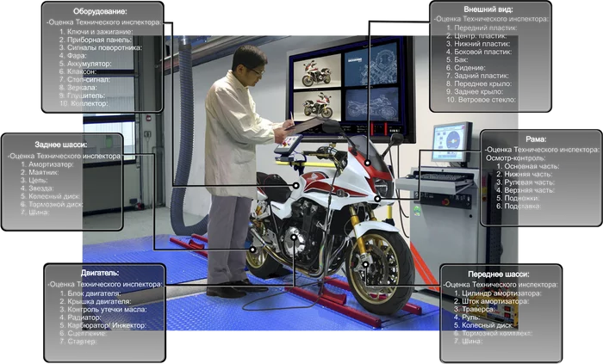The image size is (603, 364).
Task: Click "2. Шток амортизатора:" item
Action: click(491, 301)
